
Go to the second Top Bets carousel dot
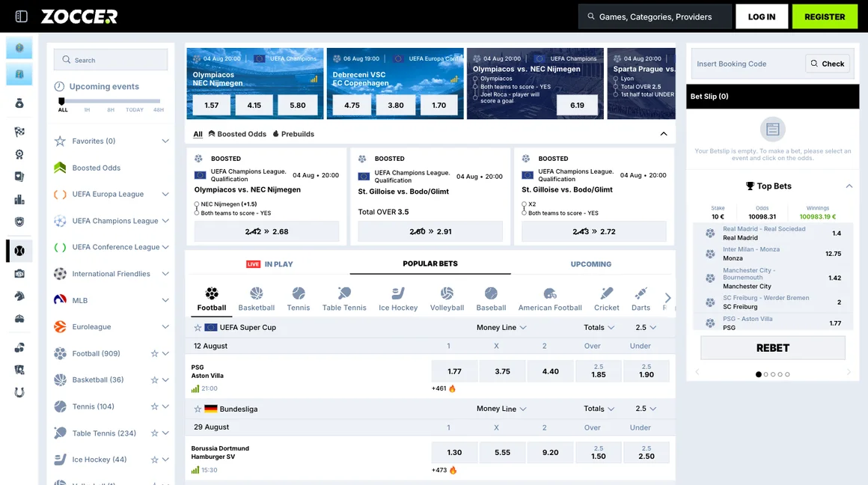(x=765, y=374)
